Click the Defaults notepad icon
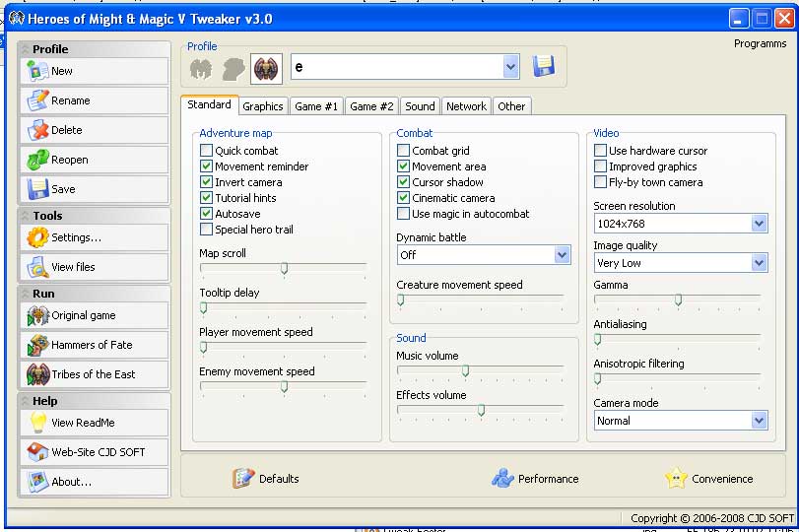The height and width of the screenshot is (532, 799). tap(243, 479)
